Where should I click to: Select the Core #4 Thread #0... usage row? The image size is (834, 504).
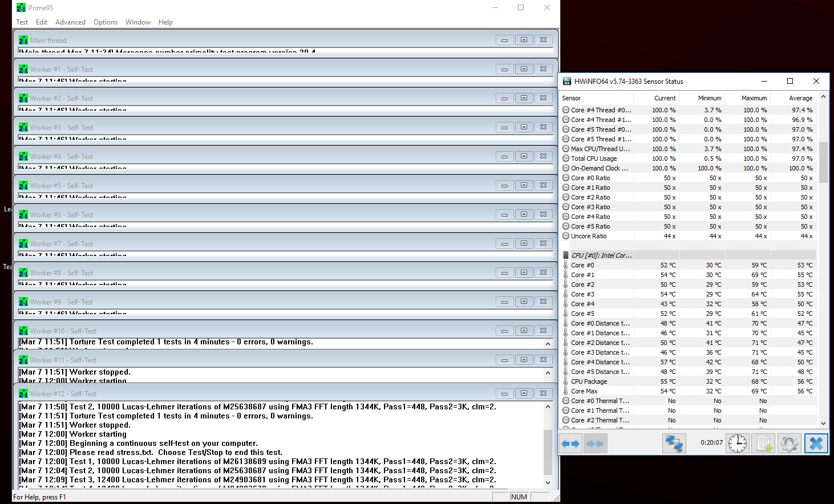coord(687,110)
